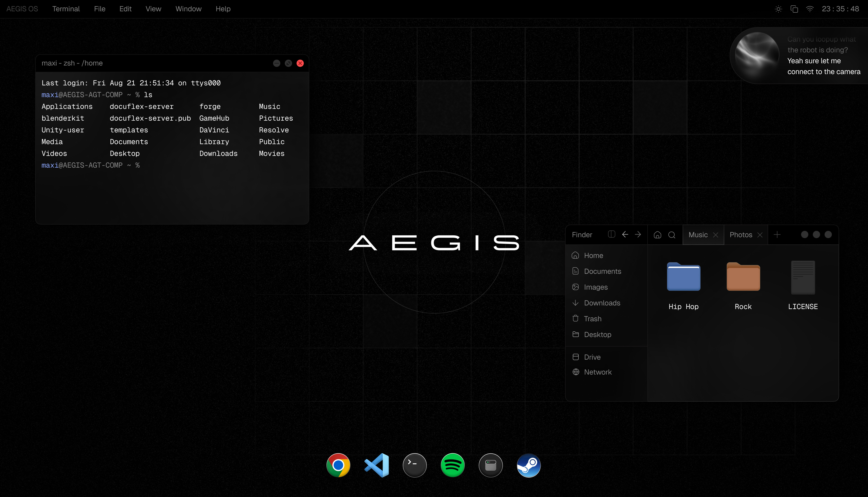The width and height of the screenshot is (868, 497).
Task: Toggle the Finder sidebar panel icon
Action: tap(612, 234)
